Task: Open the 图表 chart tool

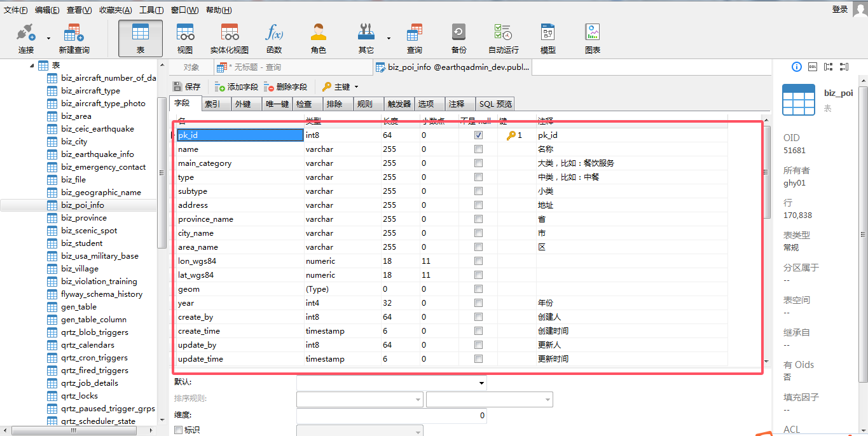Action: 593,38
